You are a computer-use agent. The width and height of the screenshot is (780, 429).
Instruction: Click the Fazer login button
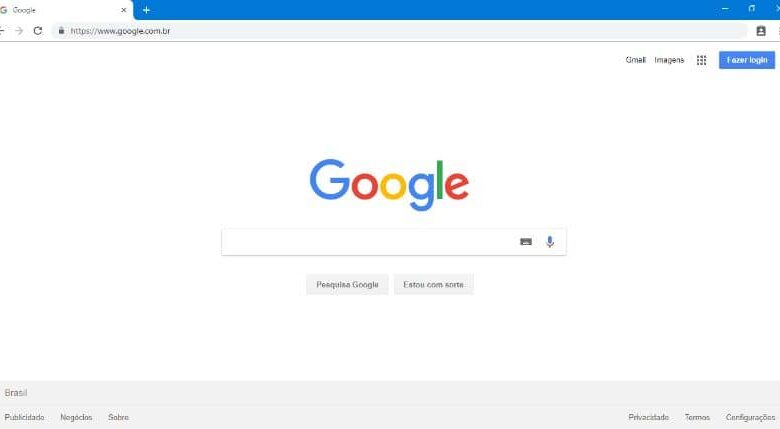pos(747,60)
